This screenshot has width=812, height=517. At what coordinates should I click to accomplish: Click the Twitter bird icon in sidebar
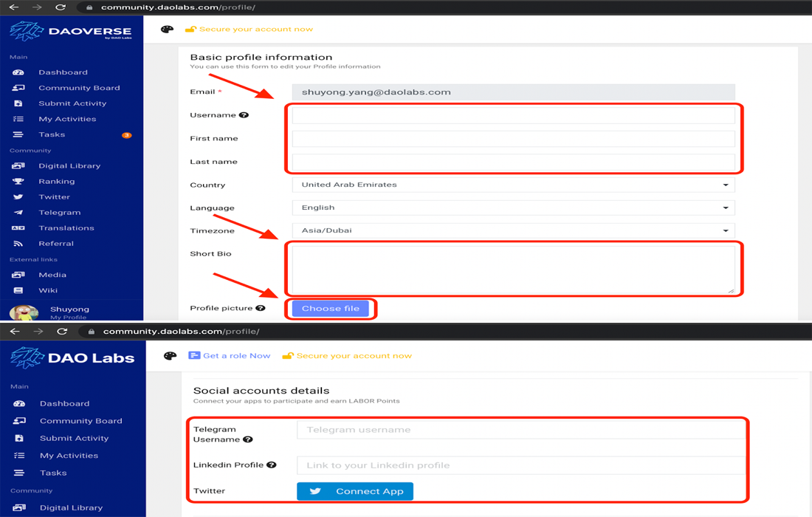pos(18,197)
